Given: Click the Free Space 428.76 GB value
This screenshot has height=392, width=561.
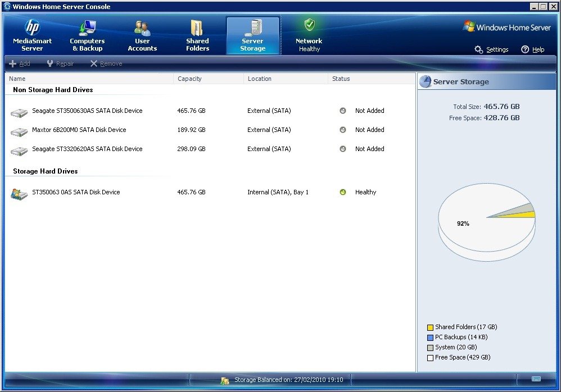Looking at the screenshot, I should [x=501, y=118].
